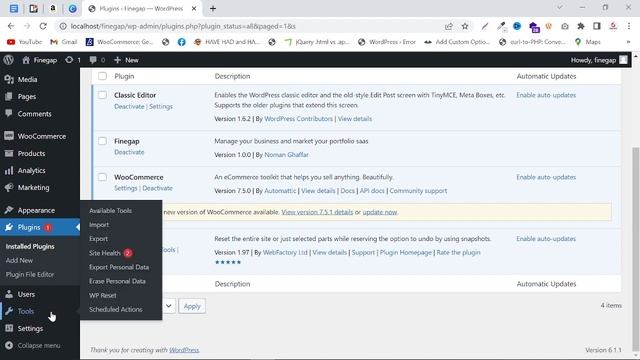Open WooCommerce Community support link
The width and height of the screenshot is (640, 360).
point(418,191)
